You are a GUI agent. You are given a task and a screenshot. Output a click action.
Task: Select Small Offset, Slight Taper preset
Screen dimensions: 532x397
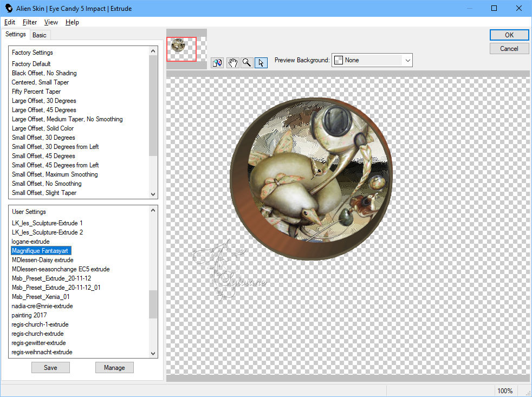tap(44, 192)
